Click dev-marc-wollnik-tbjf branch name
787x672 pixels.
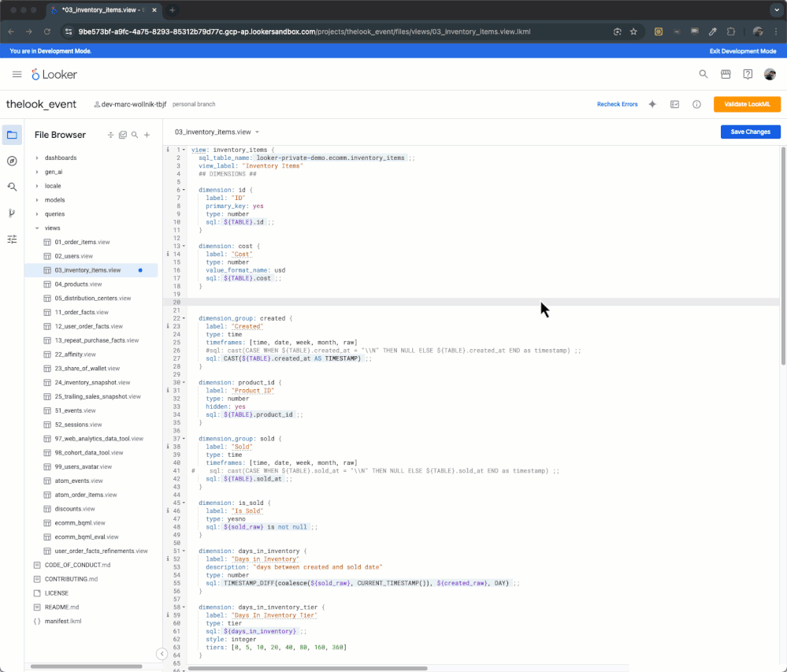point(133,105)
